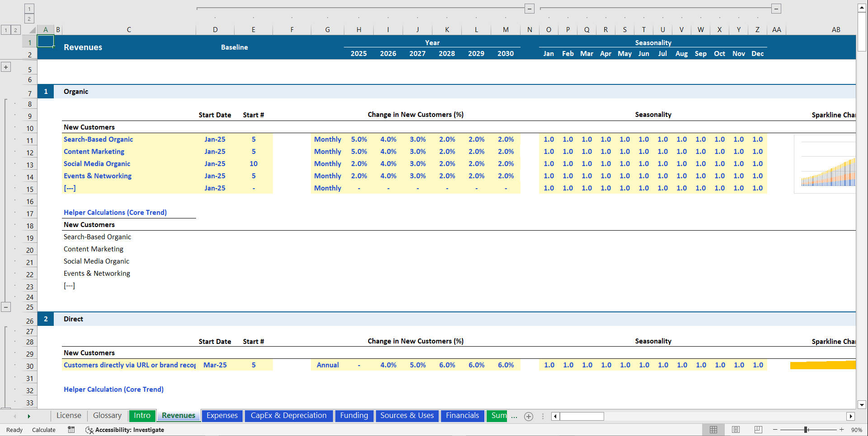Add a new worksheet with the plus icon

click(x=528, y=416)
